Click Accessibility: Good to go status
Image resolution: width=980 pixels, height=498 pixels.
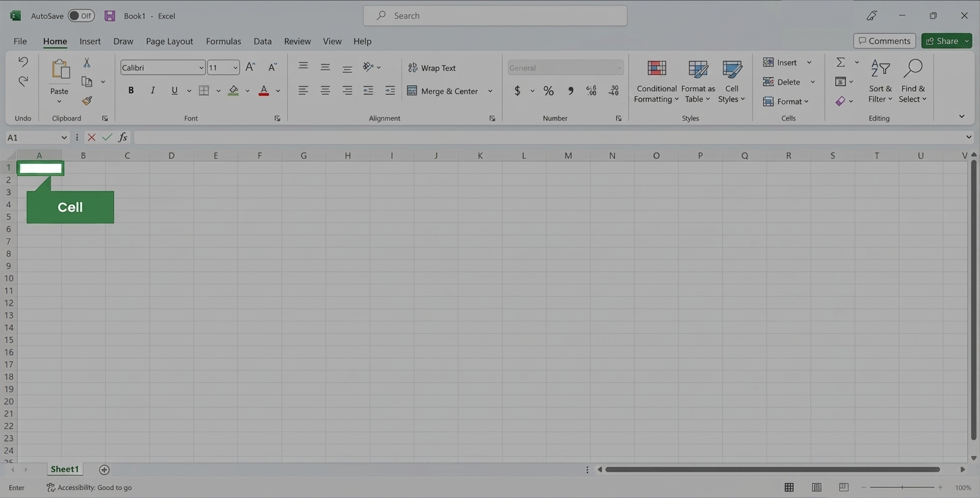coord(89,487)
